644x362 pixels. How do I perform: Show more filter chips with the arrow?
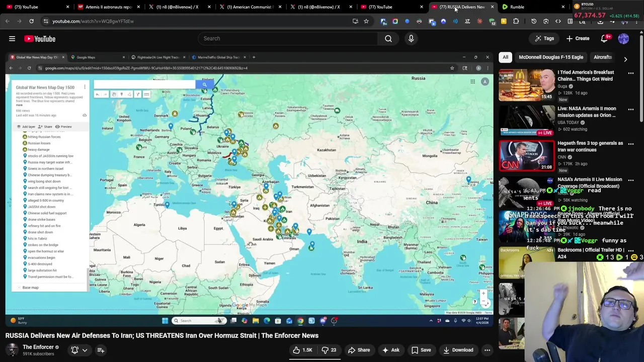(x=625, y=59)
